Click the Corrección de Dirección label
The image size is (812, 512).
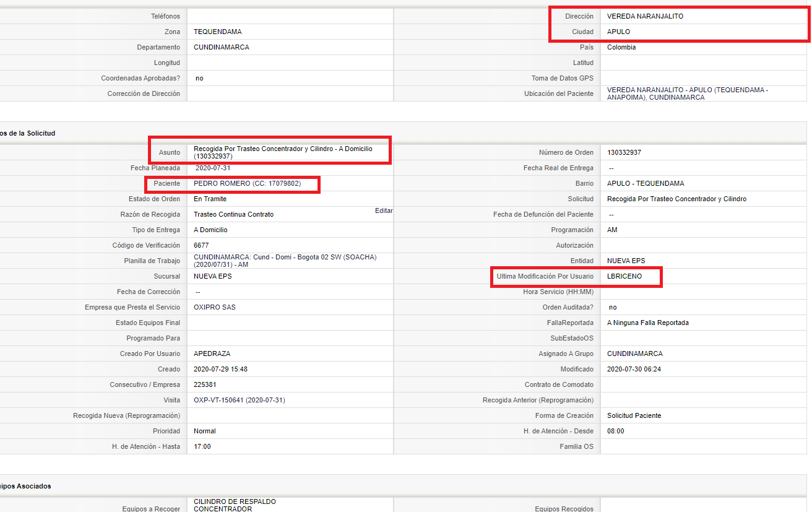[144, 93]
